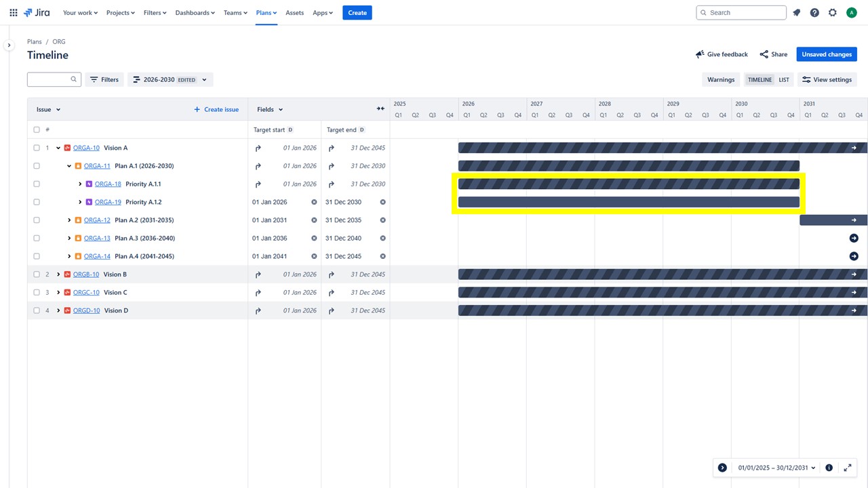Click Unsaved changes button
This screenshot has height=488, width=868.
[x=827, y=54]
